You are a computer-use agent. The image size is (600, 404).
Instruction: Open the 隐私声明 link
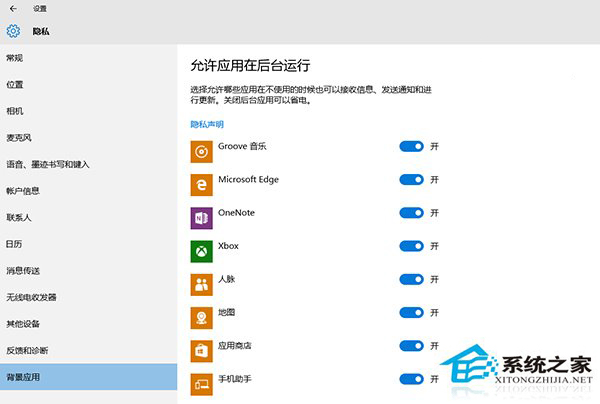(207, 124)
